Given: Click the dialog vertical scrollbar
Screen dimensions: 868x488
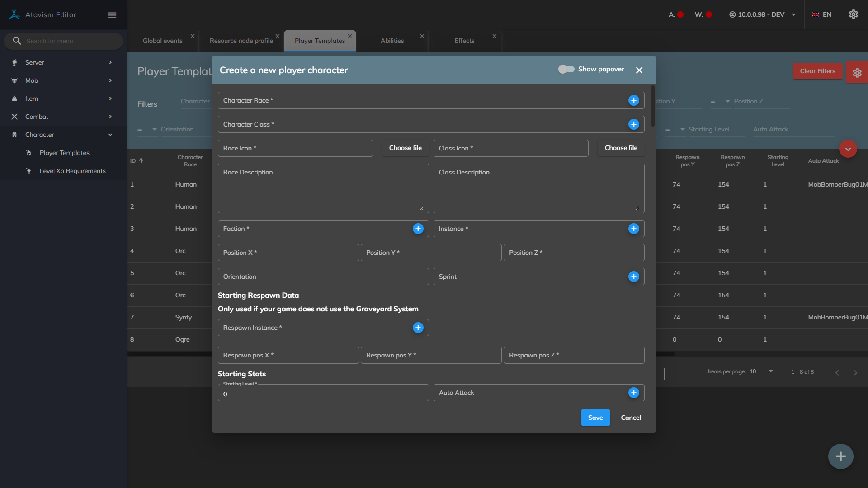Looking at the screenshot, I should point(652,107).
